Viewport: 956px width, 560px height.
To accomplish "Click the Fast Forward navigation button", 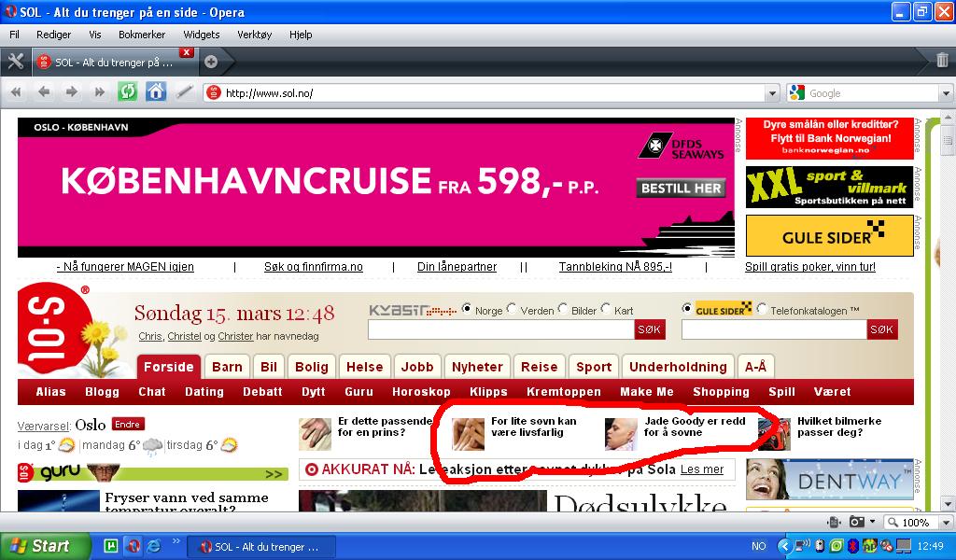I will pos(99,92).
